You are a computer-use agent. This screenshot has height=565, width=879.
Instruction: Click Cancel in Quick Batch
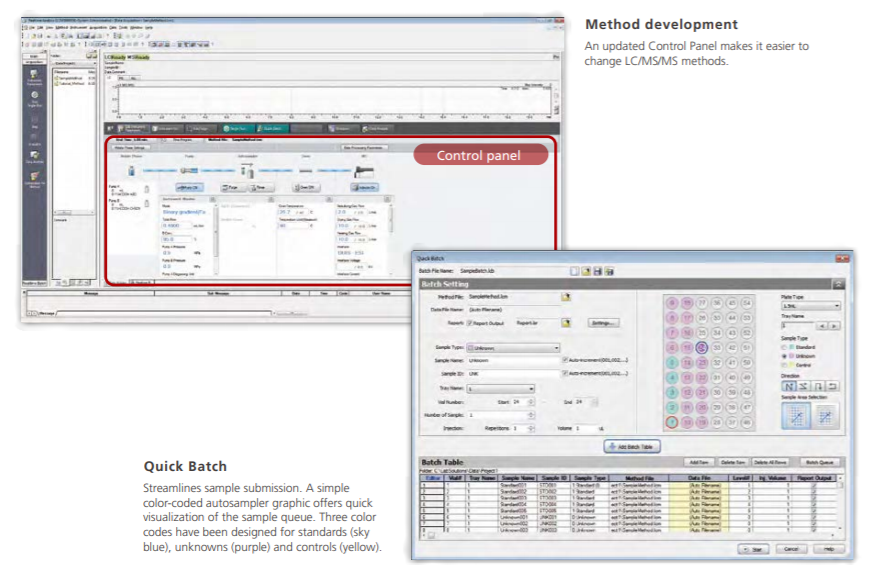coord(790,549)
